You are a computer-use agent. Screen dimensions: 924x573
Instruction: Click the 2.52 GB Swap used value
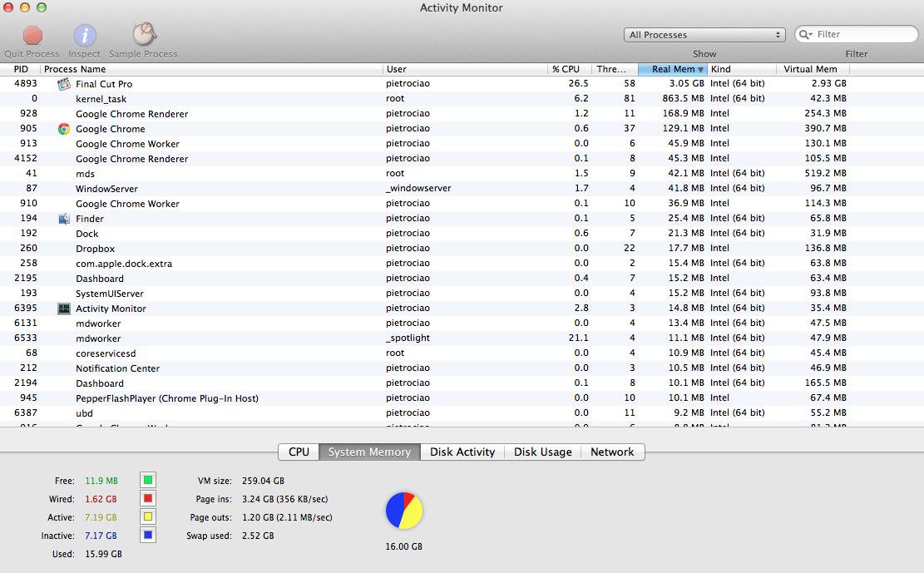258,536
